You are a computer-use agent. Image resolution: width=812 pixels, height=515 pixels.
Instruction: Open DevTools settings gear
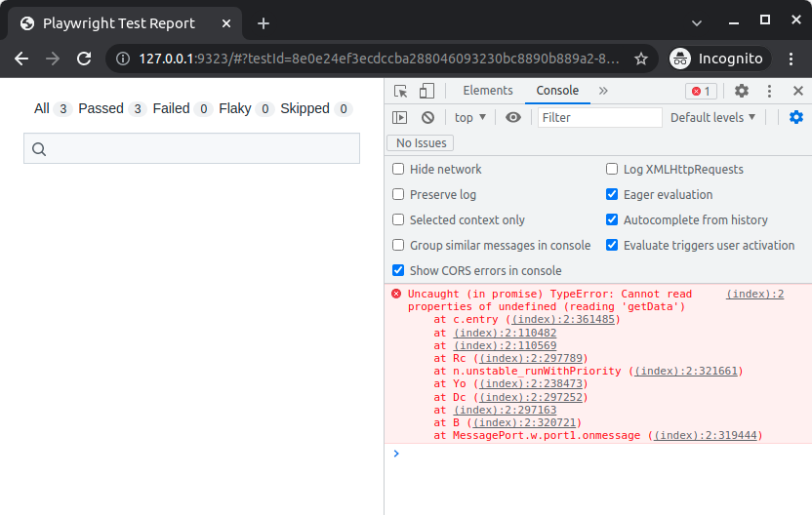pos(742,91)
